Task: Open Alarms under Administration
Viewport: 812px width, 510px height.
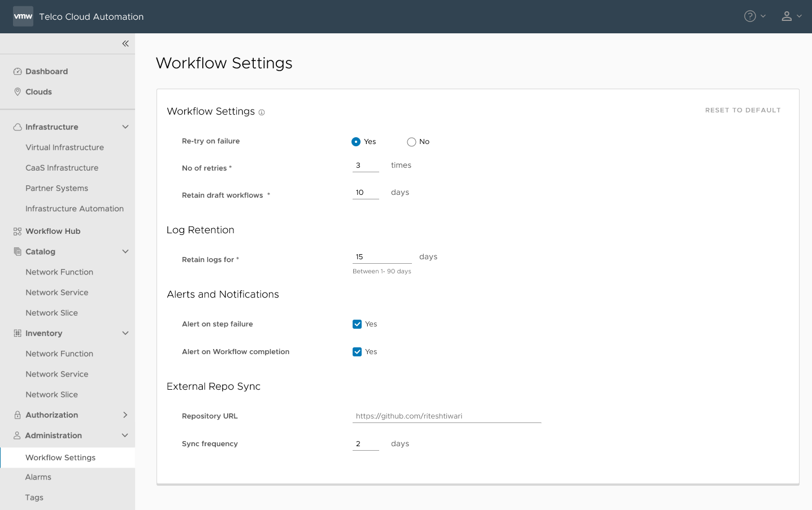Action: click(x=38, y=477)
